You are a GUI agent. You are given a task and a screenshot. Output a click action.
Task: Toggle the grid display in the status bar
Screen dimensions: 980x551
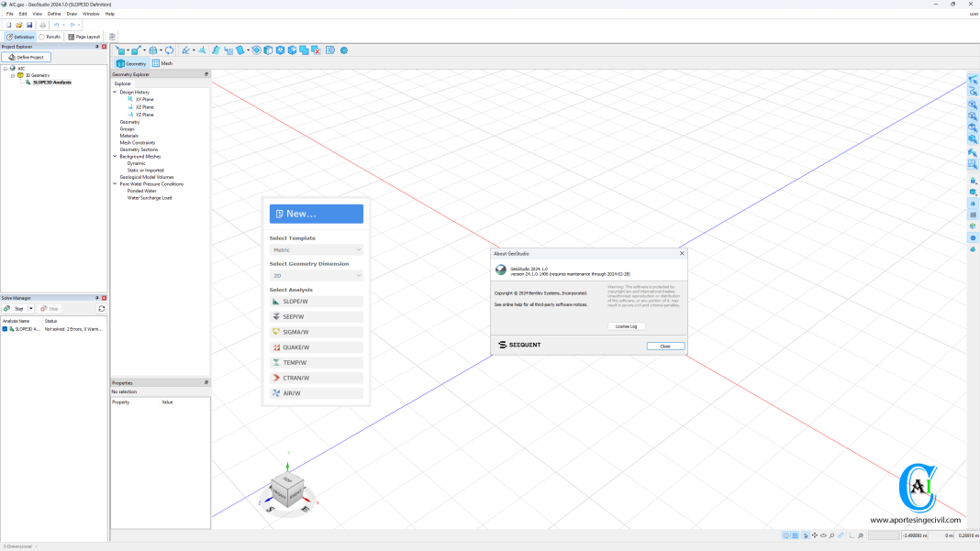click(795, 535)
